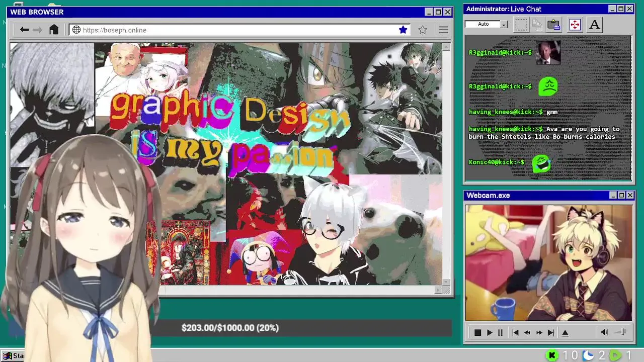Click the green frowning emote in chat
Viewport: 644px width, 362px height.
coord(548,86)
